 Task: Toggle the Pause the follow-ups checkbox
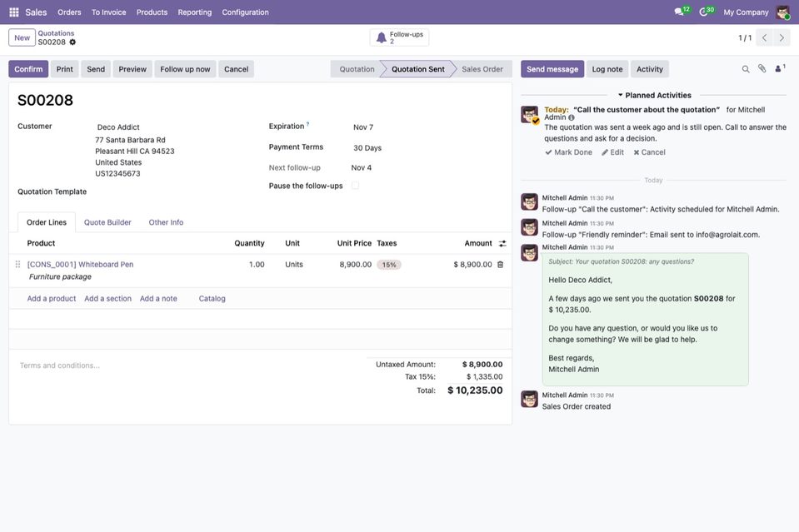point(355,186)
